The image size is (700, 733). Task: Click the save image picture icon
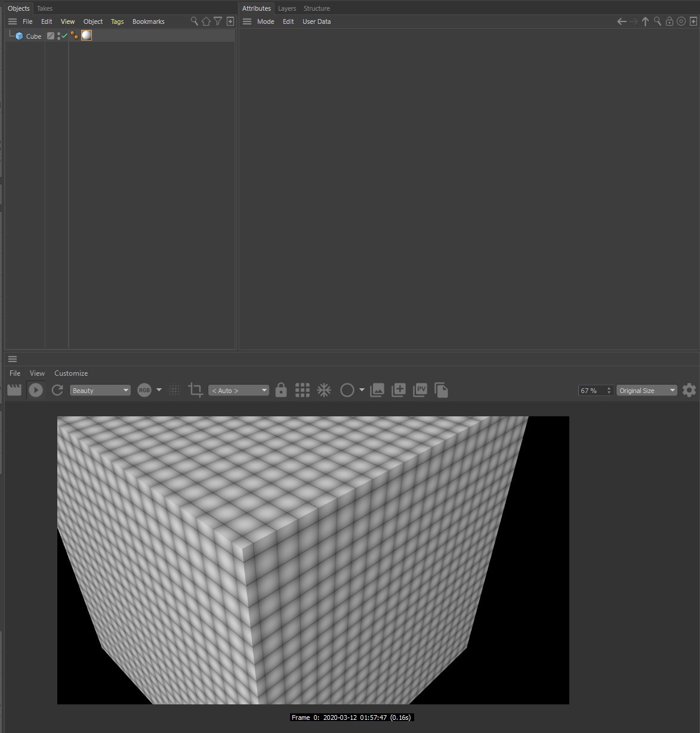[377, 390]
